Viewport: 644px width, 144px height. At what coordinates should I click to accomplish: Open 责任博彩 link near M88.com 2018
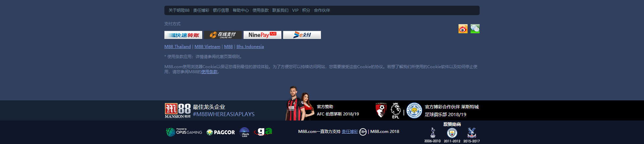pos(350,132)
